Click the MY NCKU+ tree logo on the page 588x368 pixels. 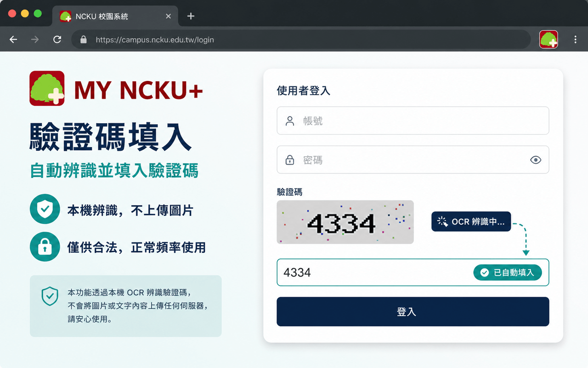[47, 88]
